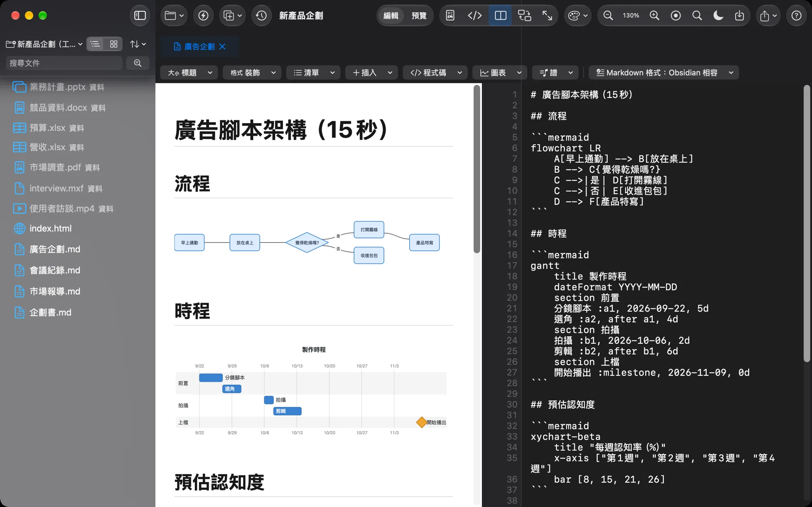Click the 開始播出 milestone marker
Screen dimensions: 812x507
click(x=421, y=422)
